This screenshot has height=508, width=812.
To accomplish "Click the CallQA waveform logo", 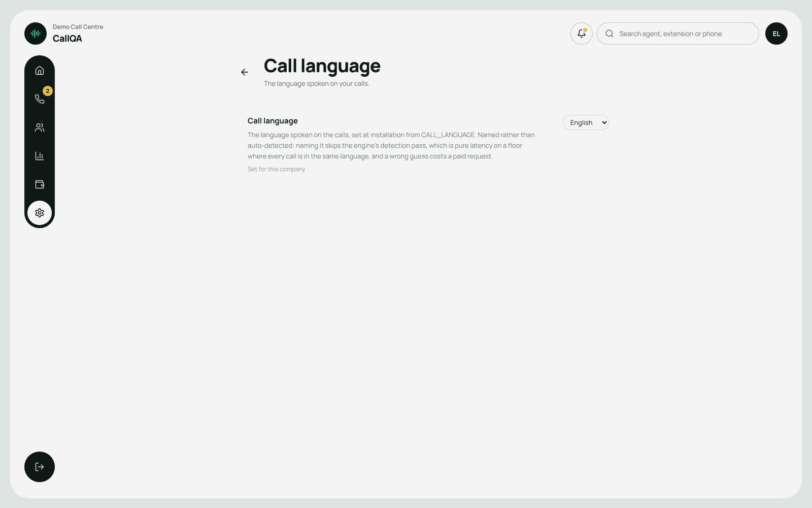I will pos(36,34).
